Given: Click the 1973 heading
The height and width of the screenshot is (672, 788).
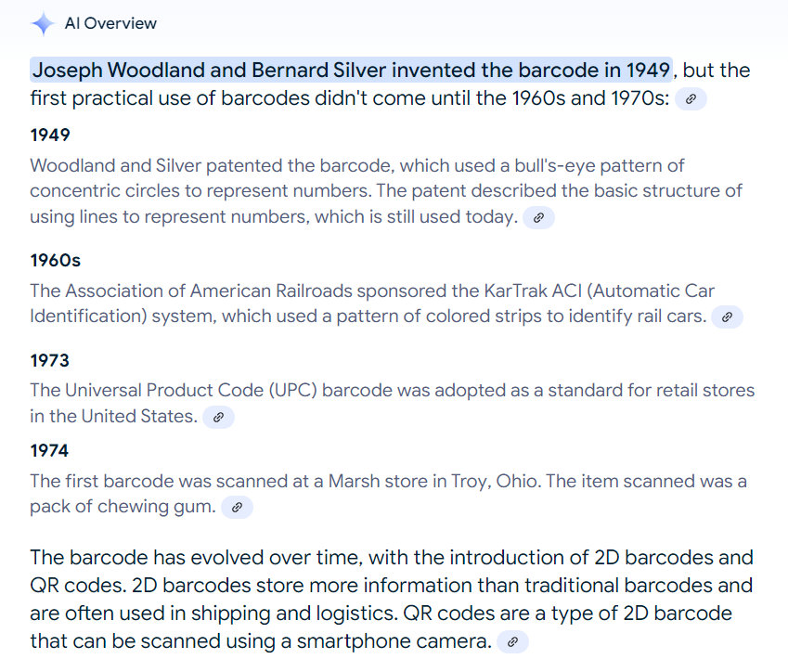Looking at the screenshot, I should pos(50,360).
